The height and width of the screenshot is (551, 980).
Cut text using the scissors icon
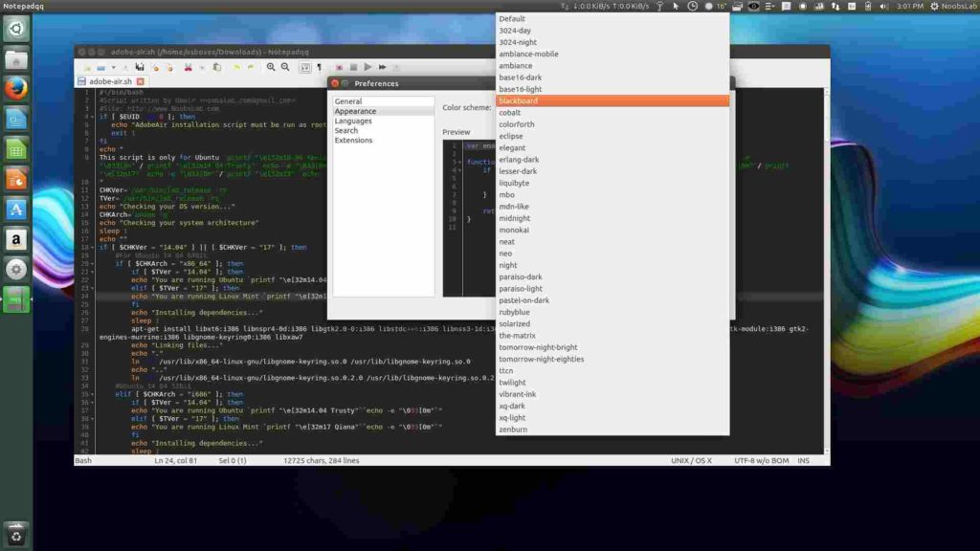click(188, 67)
